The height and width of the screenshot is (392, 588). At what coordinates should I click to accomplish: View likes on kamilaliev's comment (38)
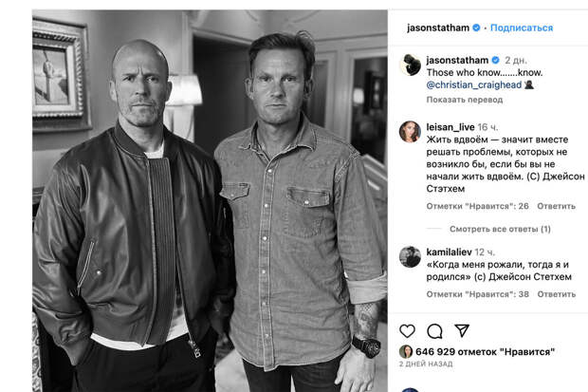pyautogui.click(x=477, y=294)
